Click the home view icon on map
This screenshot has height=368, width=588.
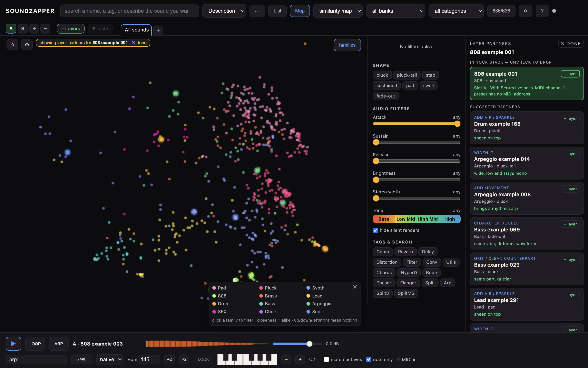(12, 45)
